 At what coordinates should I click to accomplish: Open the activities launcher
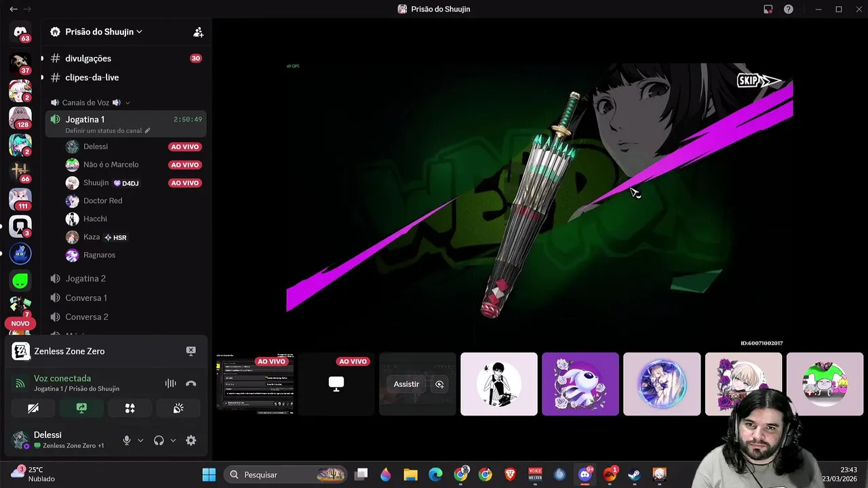coord(130,408)
